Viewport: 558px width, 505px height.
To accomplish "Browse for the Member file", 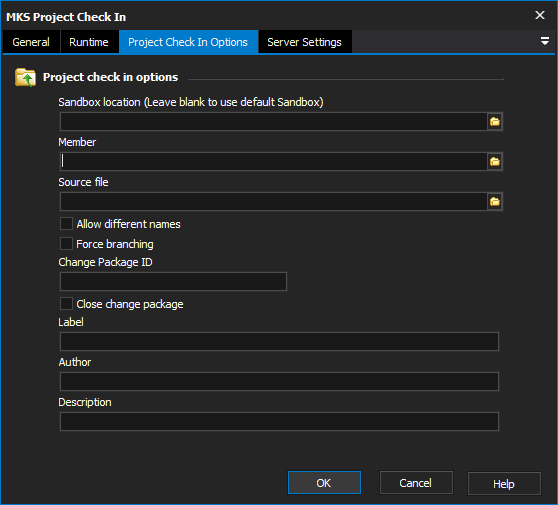I will [495, 162].
